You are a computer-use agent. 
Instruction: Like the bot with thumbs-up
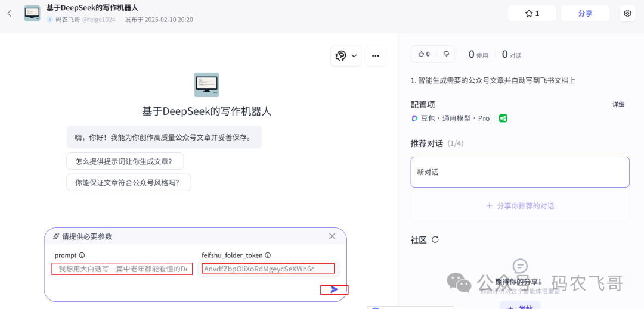click(x=424, y=54)
